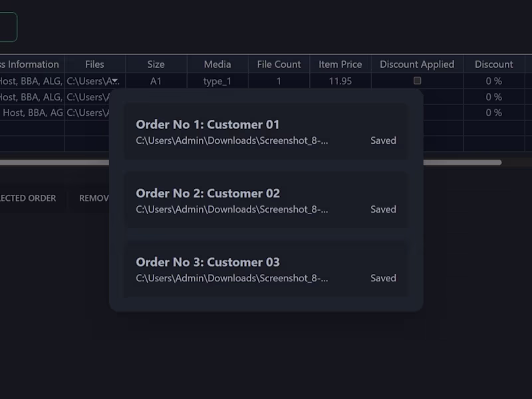Click the Discount Applied column header

[x=416, y=64]
